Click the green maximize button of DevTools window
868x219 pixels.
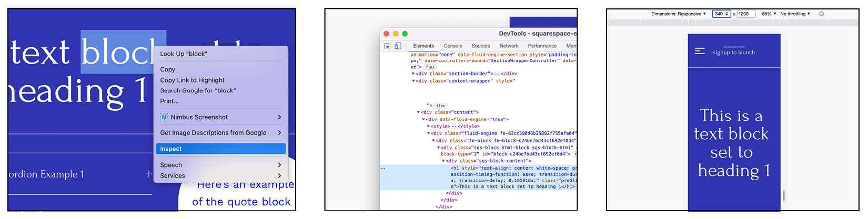405,34
